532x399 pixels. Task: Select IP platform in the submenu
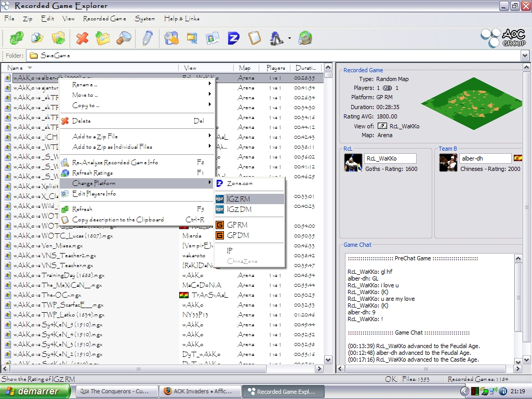[x=250, y=251]
